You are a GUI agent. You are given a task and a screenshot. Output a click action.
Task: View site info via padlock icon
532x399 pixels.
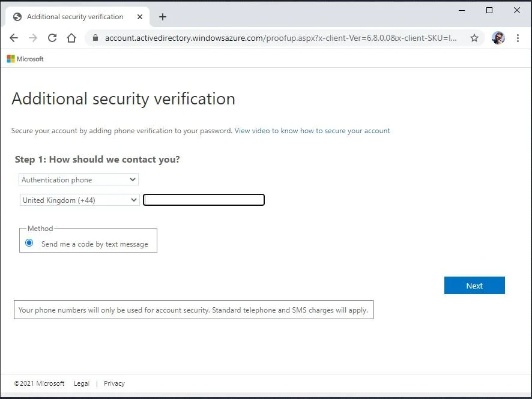click(x=95, y=38)
